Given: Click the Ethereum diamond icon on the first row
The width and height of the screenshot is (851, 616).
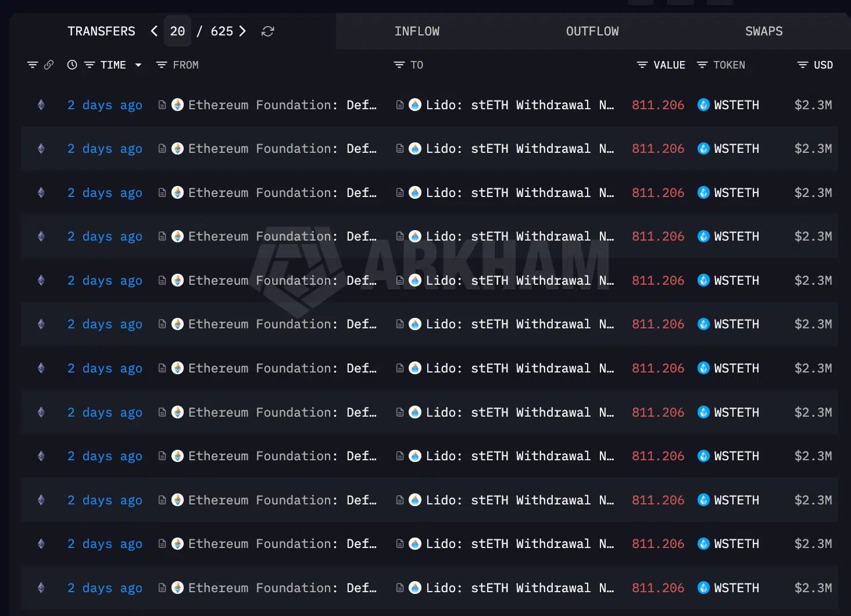Looking at the screenshot, I should click(41, 105).
